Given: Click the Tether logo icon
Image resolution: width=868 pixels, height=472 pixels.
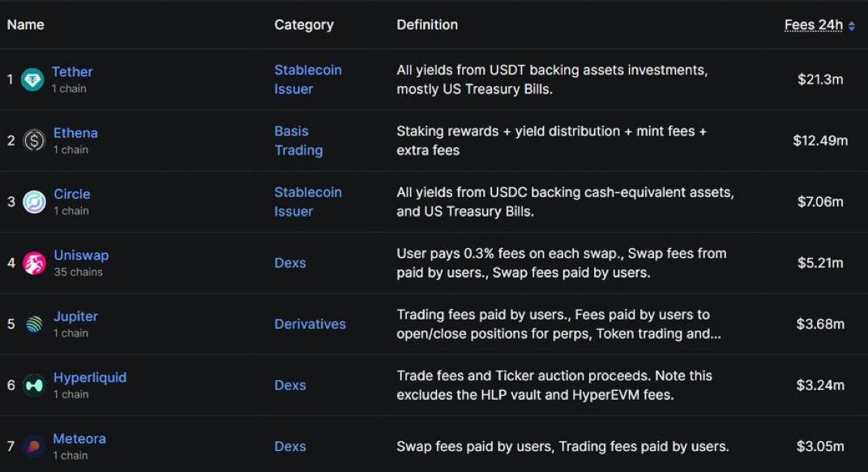Looking at the screenshot, I should click(32, 79).
